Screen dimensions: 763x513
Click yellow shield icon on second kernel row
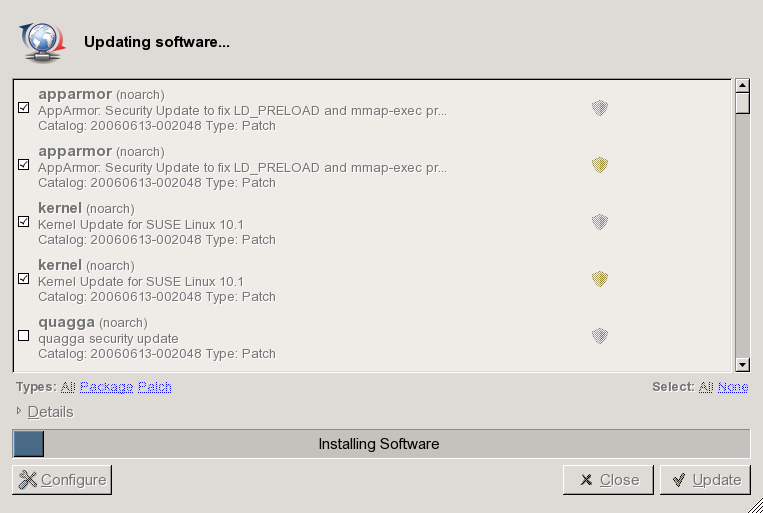tap(599, 279)
